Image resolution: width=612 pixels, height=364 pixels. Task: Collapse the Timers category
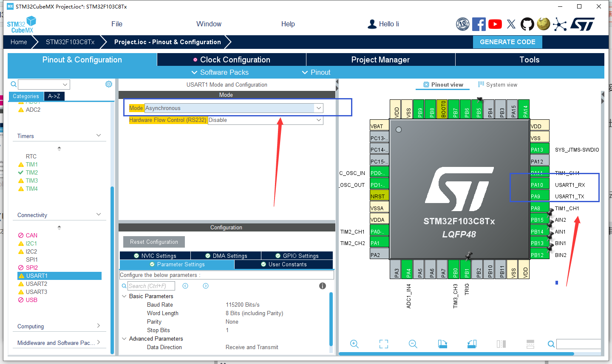99,135
